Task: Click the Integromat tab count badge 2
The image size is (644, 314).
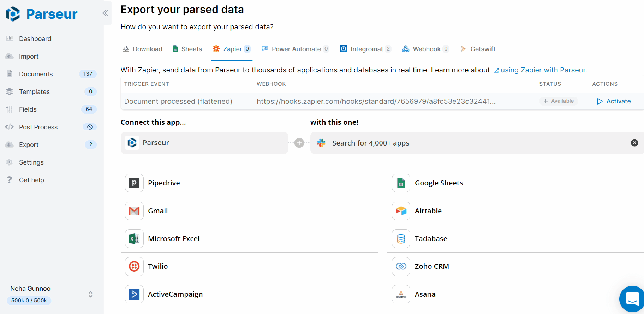Action: pos(388,49)
